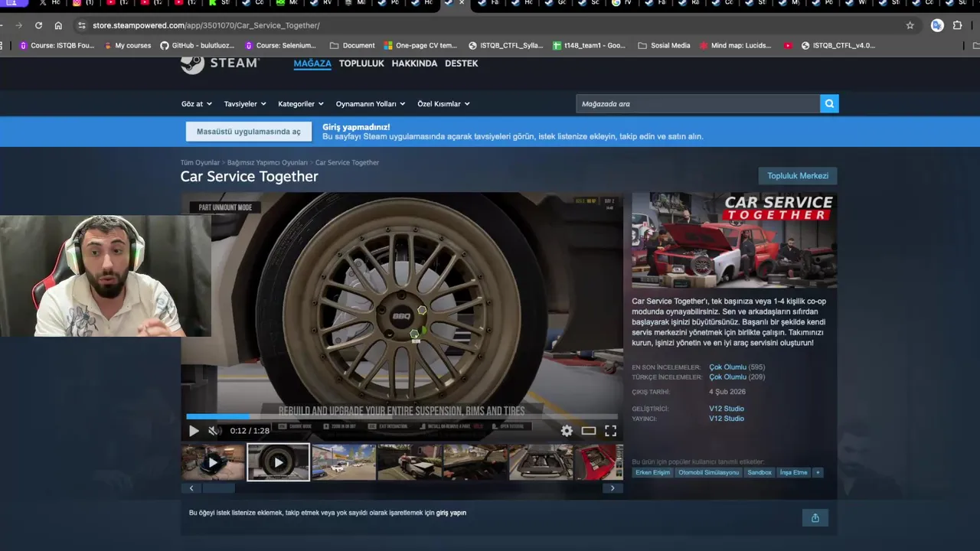Open Google Translate icon in address bar
Screen dimensions: 980x551
[937, 25]
